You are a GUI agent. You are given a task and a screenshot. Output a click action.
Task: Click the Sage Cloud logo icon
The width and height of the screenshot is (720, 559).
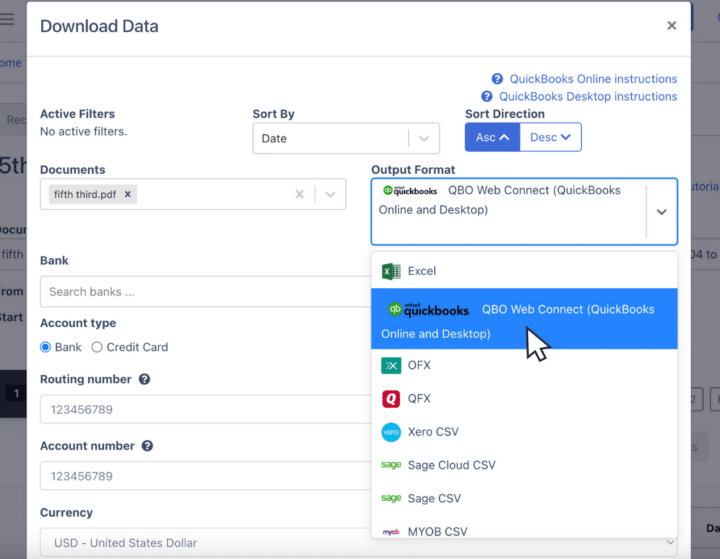click(x=391, y=465)
